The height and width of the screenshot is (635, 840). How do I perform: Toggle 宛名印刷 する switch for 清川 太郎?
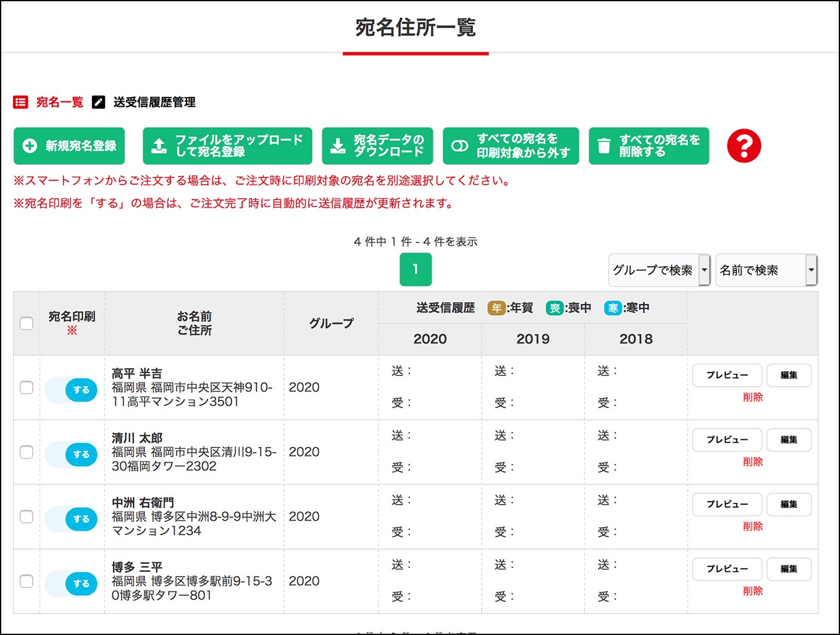(72, 455)
